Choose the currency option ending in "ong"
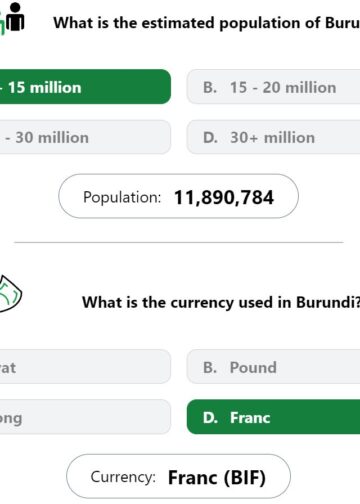360x504 pixels. tap(85, 417)
